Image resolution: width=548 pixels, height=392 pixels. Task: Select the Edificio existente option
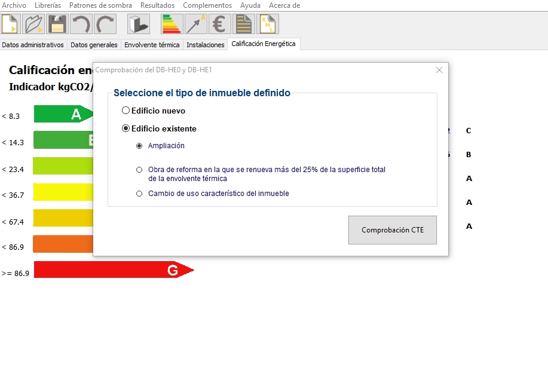click(125, 128)
